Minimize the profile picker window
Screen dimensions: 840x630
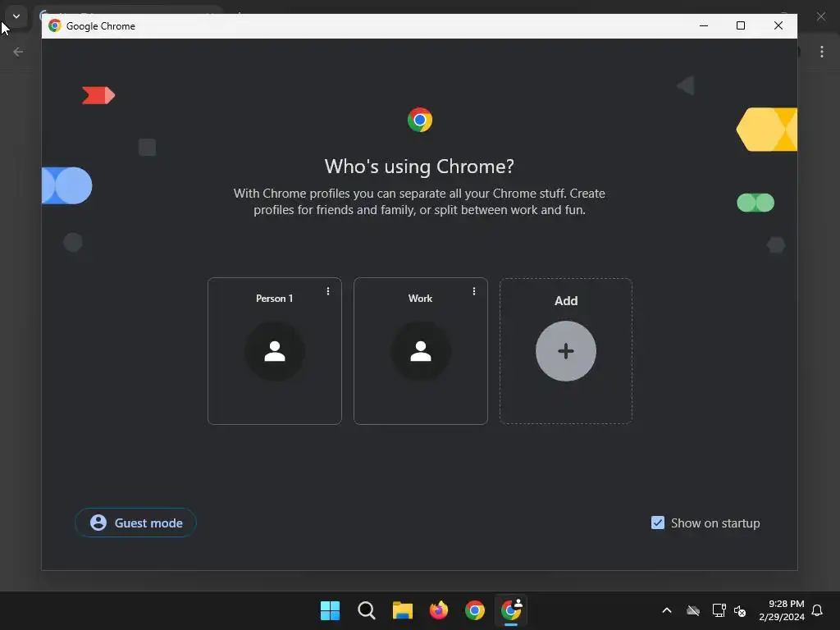[704, 25]
